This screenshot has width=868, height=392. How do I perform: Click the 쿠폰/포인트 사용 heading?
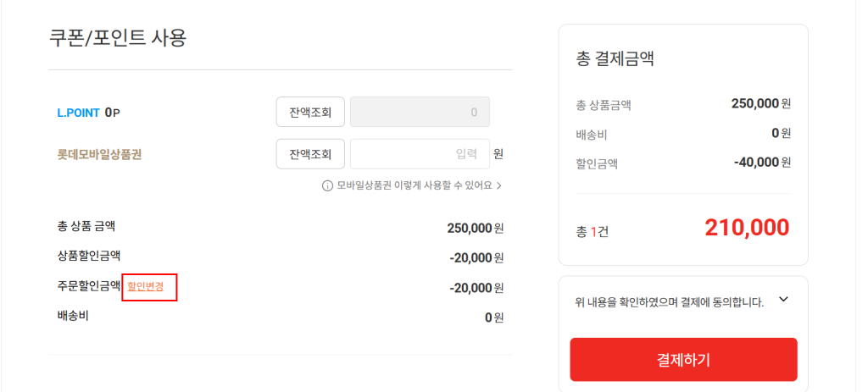tap(118, 38)
